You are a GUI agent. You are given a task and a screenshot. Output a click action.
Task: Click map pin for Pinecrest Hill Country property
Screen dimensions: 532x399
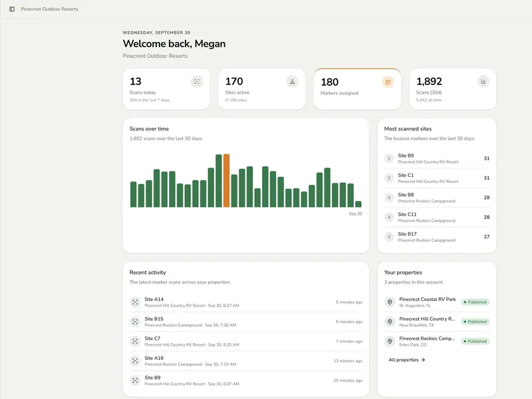click(390, 322)
